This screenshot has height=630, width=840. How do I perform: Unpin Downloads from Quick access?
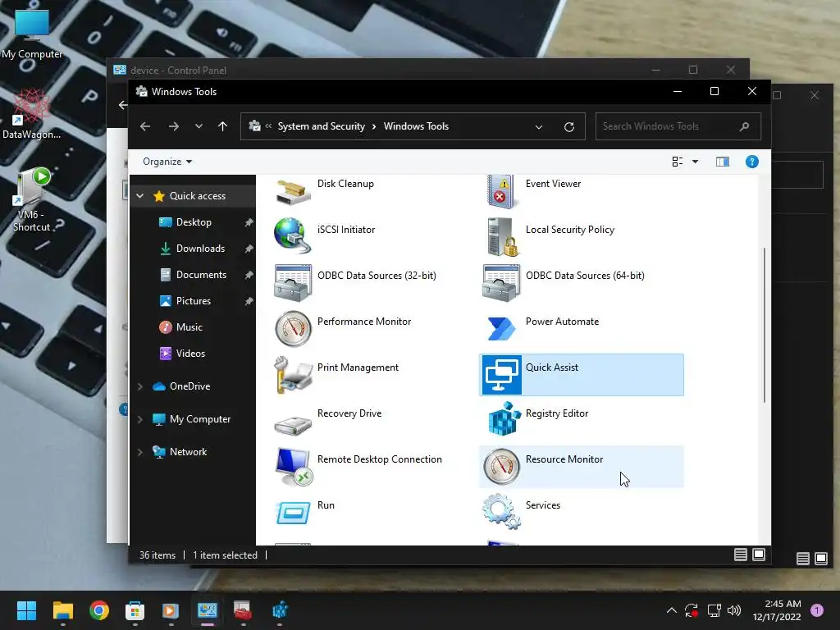249,249
